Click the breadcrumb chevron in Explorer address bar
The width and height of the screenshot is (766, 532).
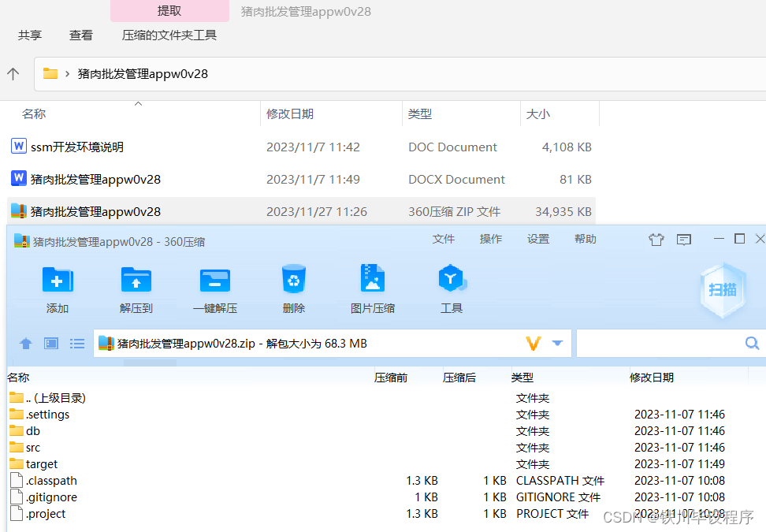tap(68, 74)
